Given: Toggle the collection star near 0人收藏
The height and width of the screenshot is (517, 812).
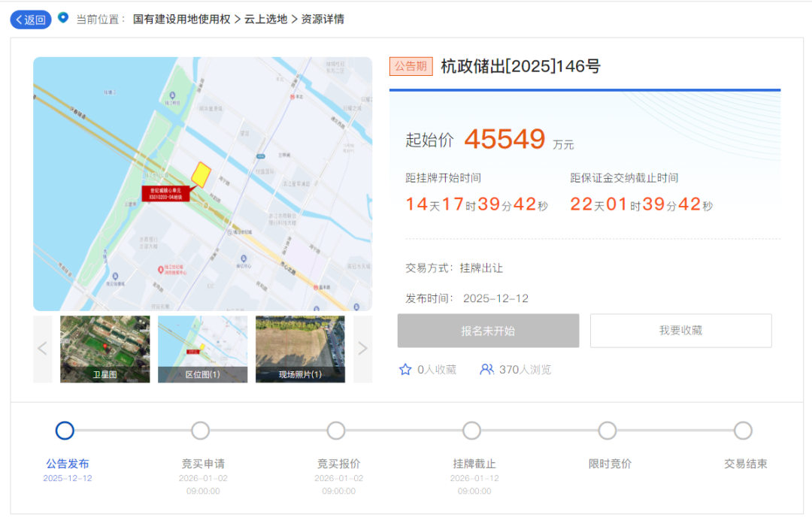Looking at the screenshot, I should [406, 369].
